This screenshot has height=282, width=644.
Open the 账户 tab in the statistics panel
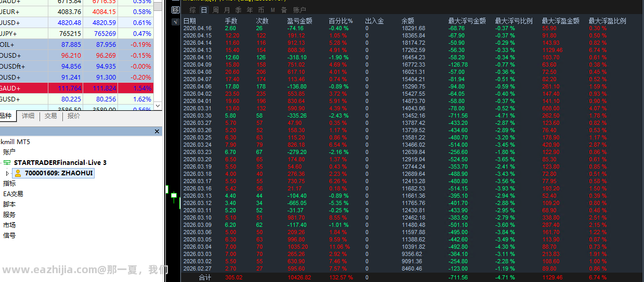[300, 10]
